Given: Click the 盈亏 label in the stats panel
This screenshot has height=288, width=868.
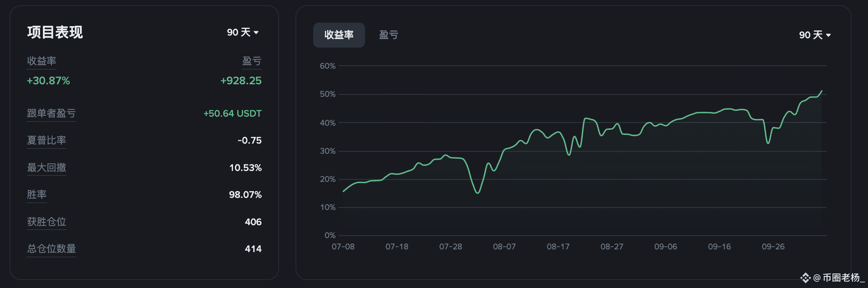Looking at the screenshot, I should (252, 61).
